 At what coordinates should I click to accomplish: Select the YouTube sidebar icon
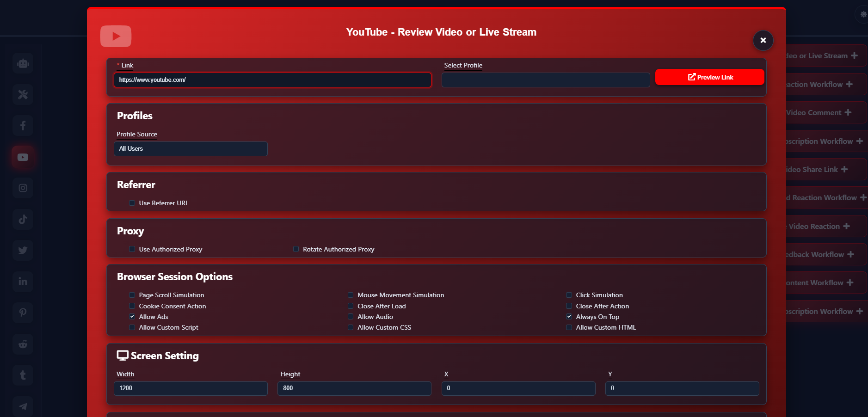point(23,157)
